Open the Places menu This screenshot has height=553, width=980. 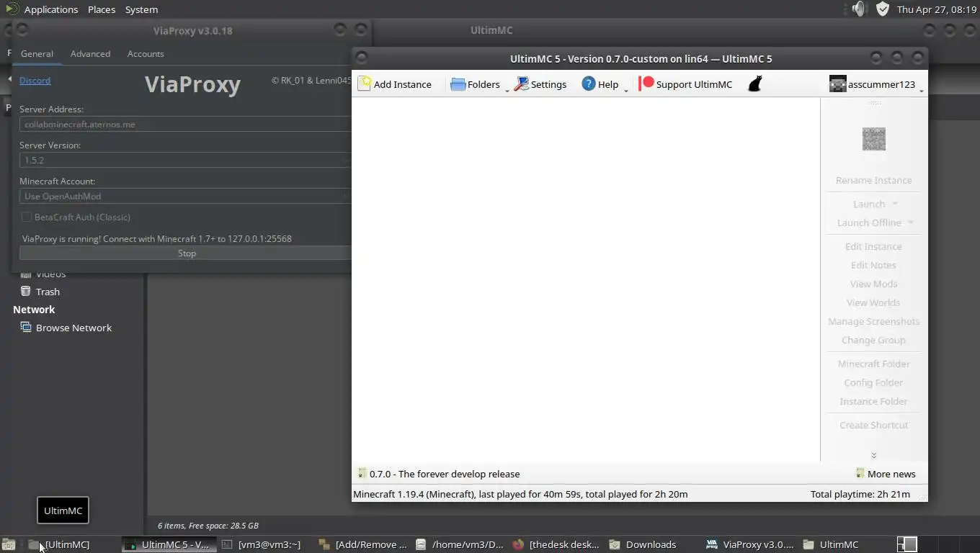pyautogui.click(x=102, y=9)
